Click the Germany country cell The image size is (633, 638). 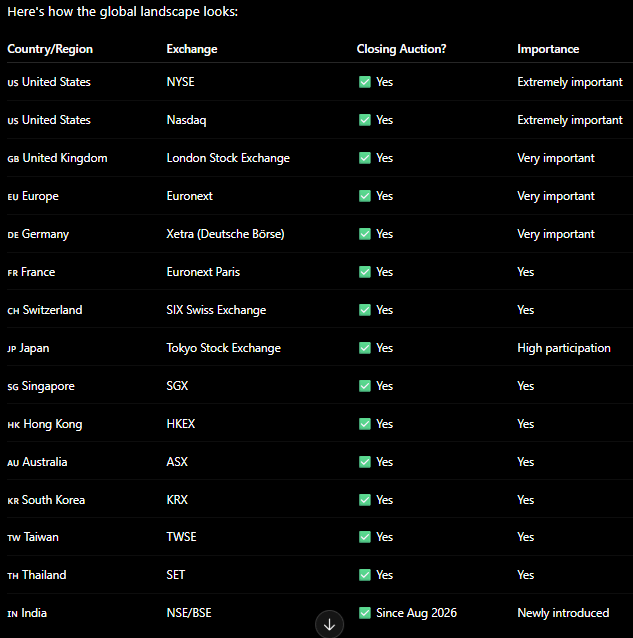(x=38, y=234)
